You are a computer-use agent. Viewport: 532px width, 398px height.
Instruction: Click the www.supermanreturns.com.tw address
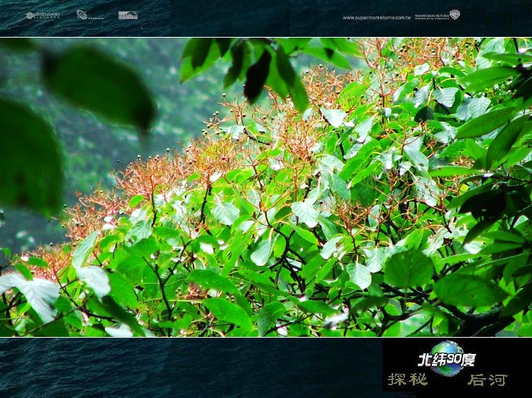pos(377,17)
